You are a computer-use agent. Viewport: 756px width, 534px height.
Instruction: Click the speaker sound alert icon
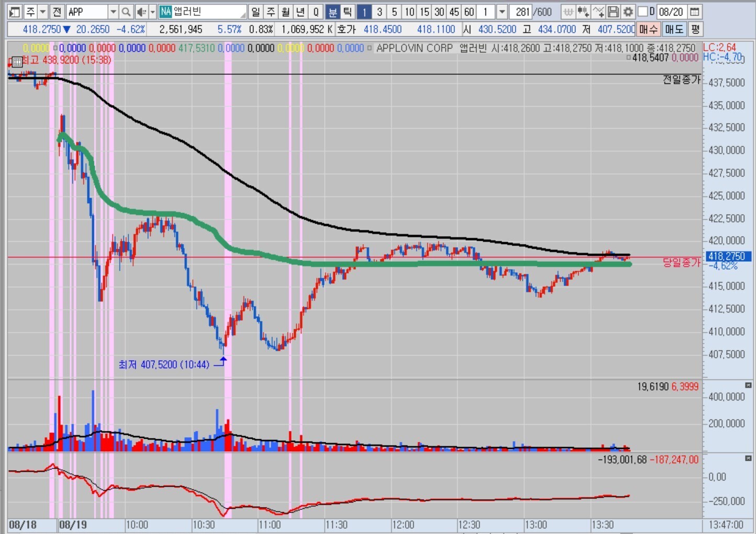(x=141, y=12)
